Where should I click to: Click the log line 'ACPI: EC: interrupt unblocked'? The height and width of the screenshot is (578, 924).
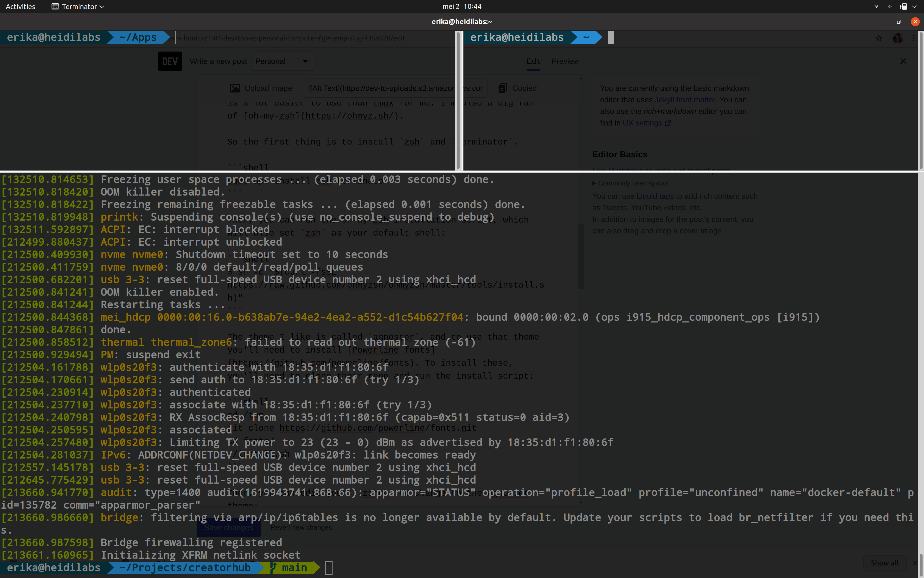click(191, 242)
